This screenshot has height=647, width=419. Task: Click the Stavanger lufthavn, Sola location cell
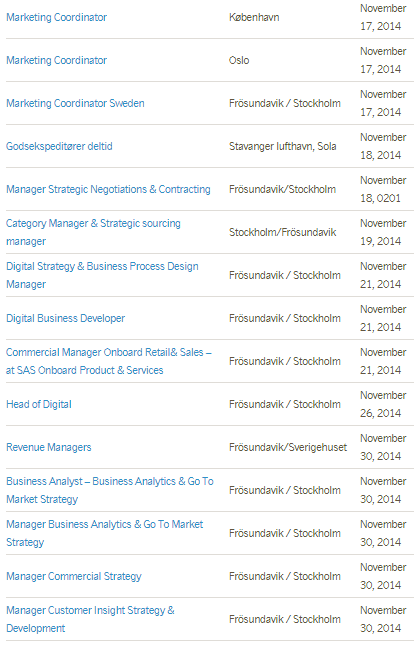point(283,146)
